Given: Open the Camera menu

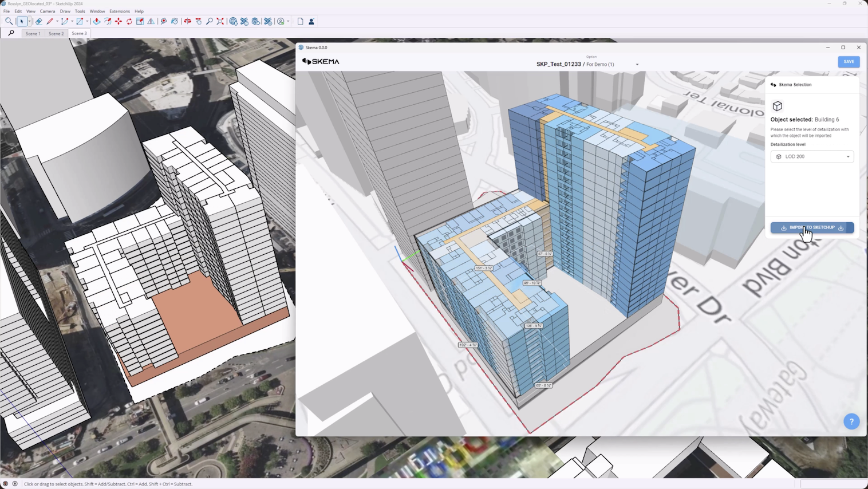Looking at the screenshot, I should 48,11.
